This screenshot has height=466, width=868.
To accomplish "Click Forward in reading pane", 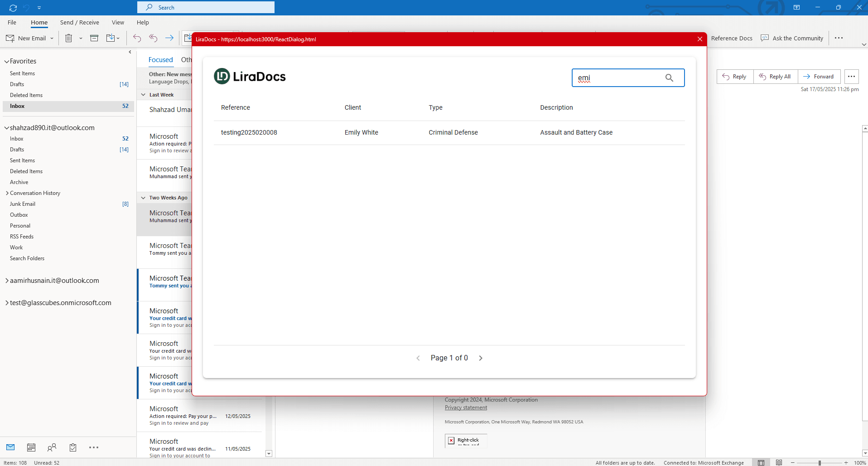I will tap(819, 77).
